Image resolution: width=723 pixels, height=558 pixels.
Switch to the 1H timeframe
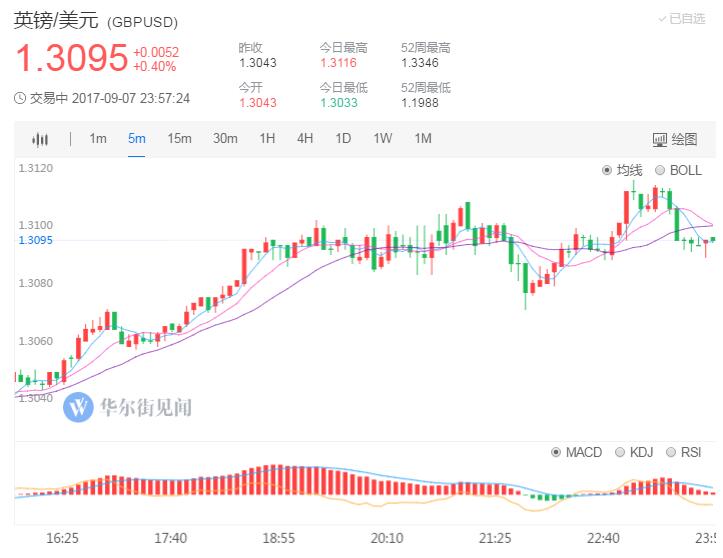click(267, 138)
